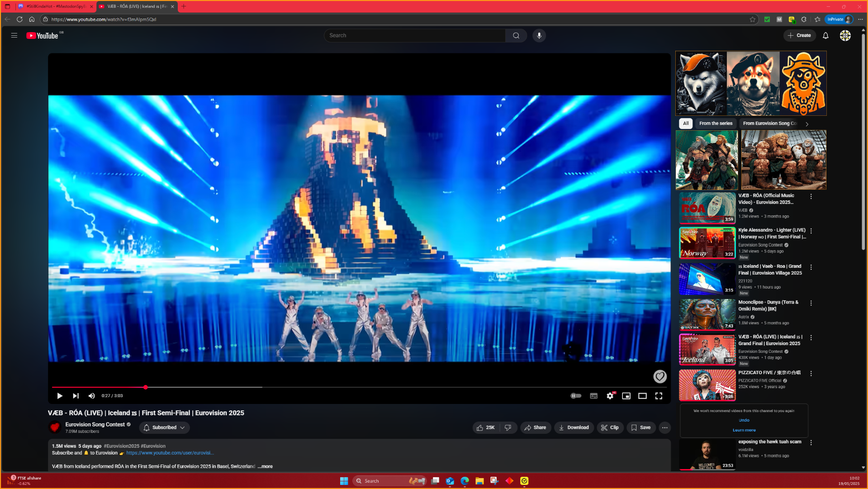Open browser settings and more menu
Viewport: 868px width, 489px height.
(x=860, y=19)
